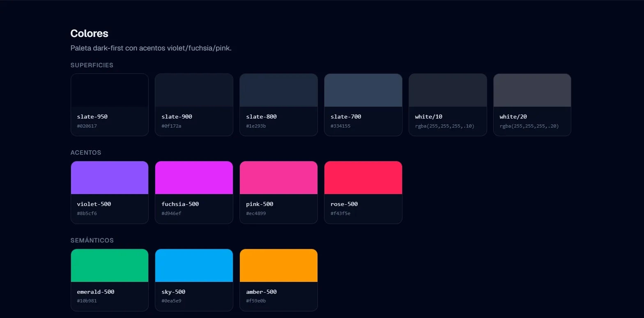Select the "Paleta dark-first" description line
644x318 pixels.
[x=151, y=48]
